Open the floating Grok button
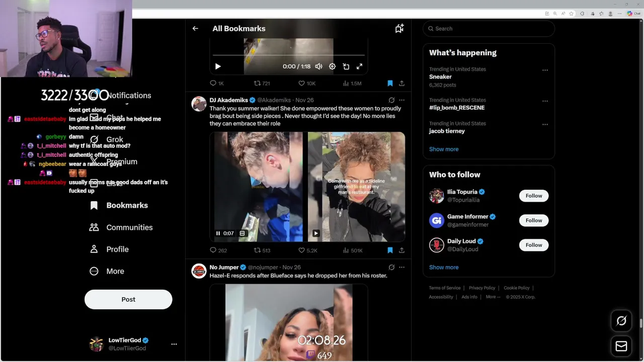The height and width of the screenshot is (362, 644). [621, 321]
